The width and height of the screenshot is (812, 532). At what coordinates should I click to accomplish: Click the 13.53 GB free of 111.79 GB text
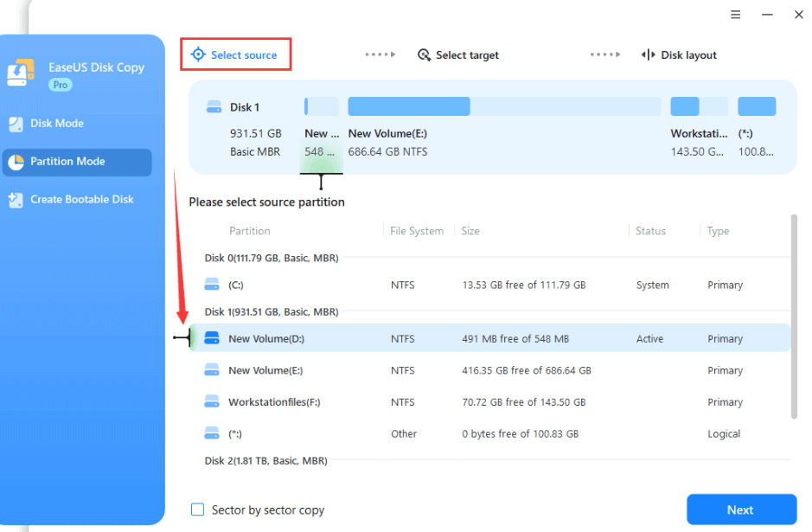click(x=523, y=285)
